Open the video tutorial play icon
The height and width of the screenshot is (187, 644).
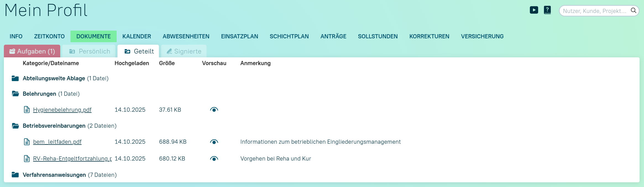point(534,10)
